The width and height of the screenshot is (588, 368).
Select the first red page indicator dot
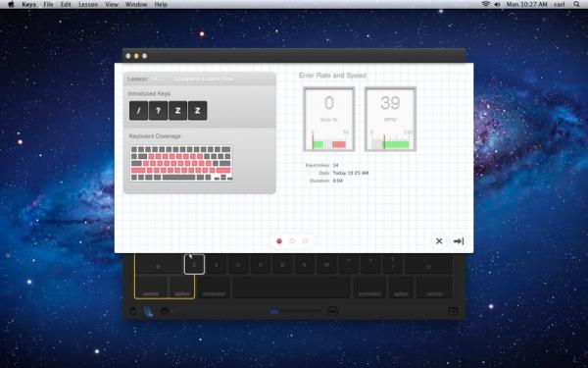click(x=279, y=241)
